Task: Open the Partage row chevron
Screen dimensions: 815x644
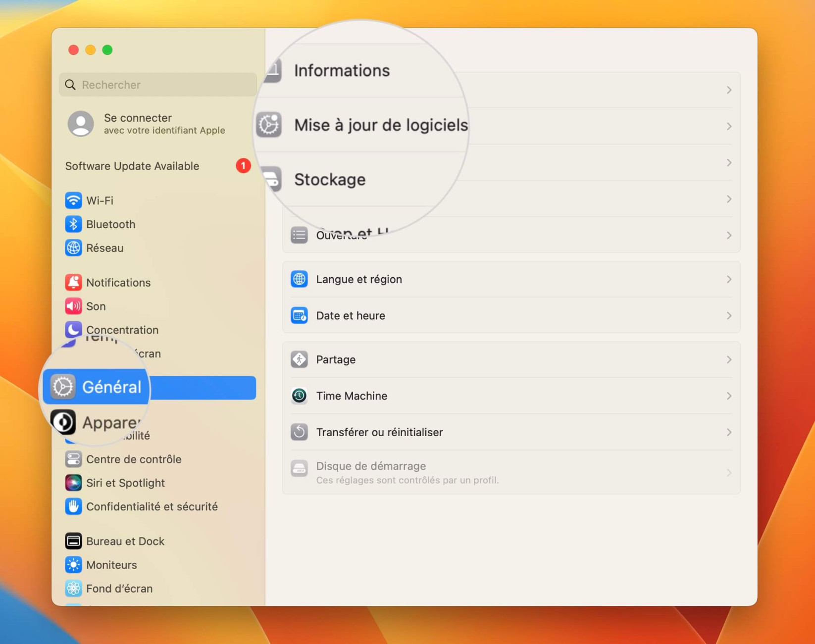Action: 729,359
